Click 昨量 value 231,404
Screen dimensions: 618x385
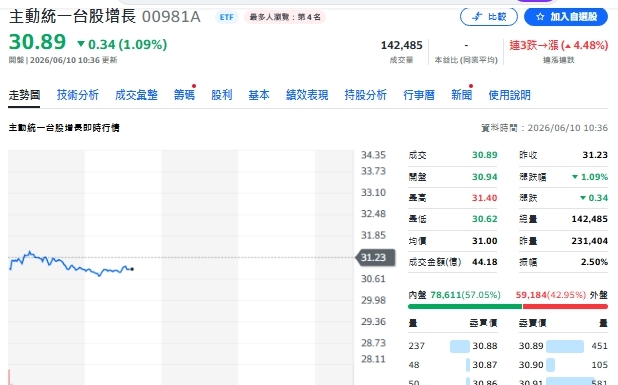coord(590,241)
